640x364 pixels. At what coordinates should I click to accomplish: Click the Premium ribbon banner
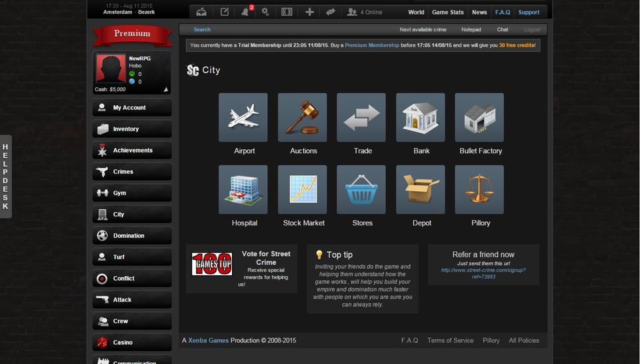coord(132,34)
